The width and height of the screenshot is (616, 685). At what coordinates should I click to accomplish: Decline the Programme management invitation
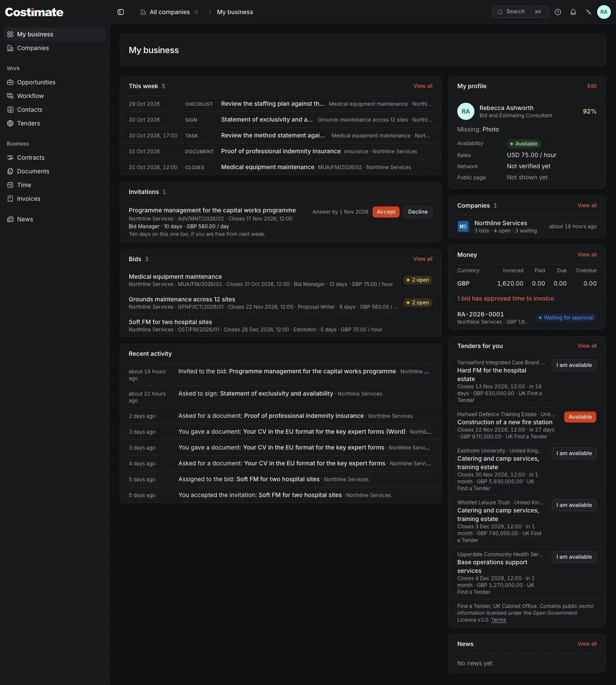click(418, 212)
